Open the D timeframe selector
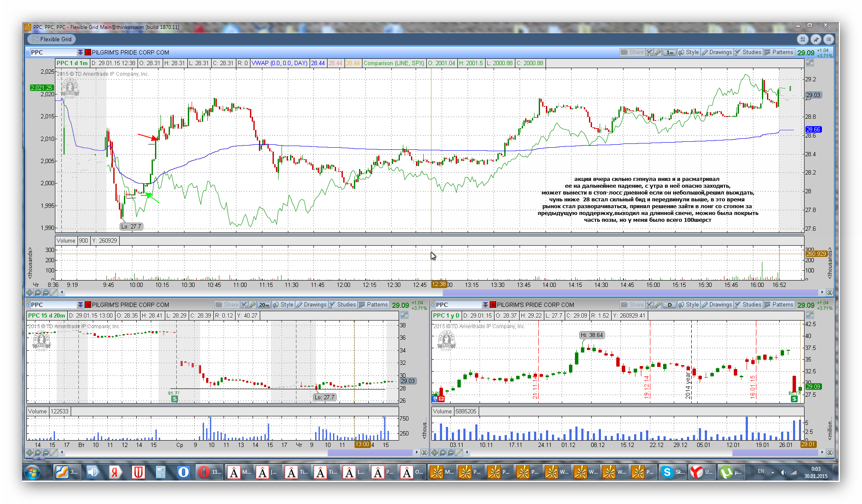This screenshot has width=862, height=504. tap(669, 305)
